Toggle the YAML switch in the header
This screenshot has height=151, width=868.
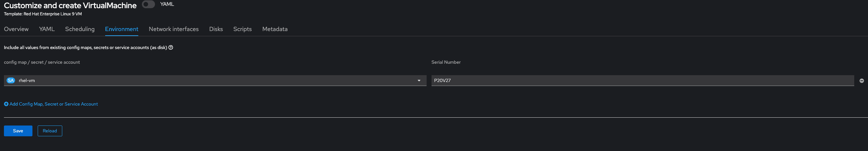point(148,4)
